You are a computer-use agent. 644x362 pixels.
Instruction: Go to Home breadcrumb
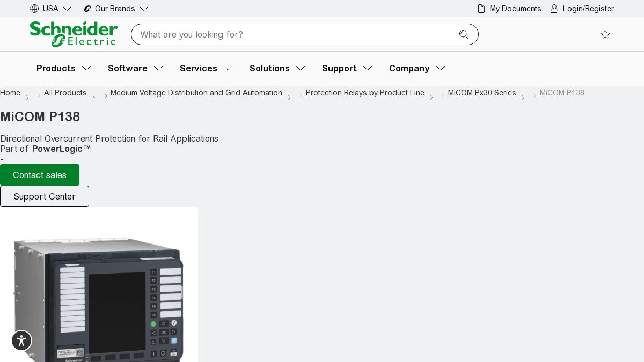[10, 93]
